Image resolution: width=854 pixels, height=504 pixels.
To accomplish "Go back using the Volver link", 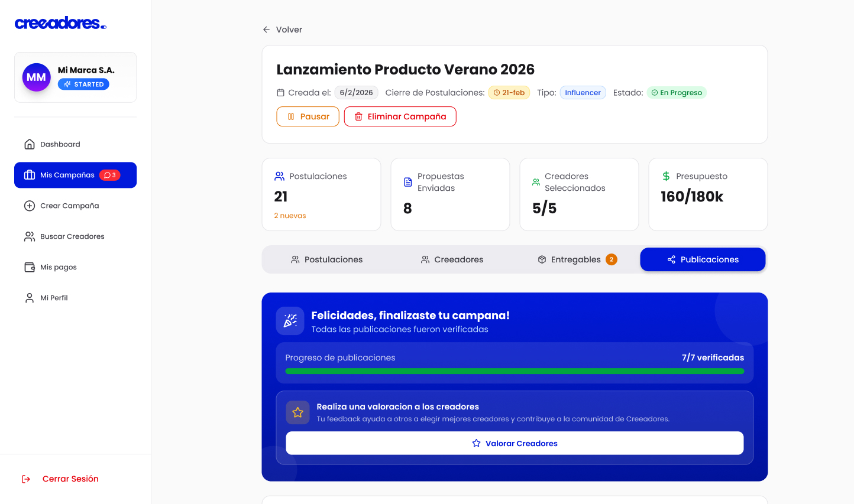I will (x=283, y=30).
